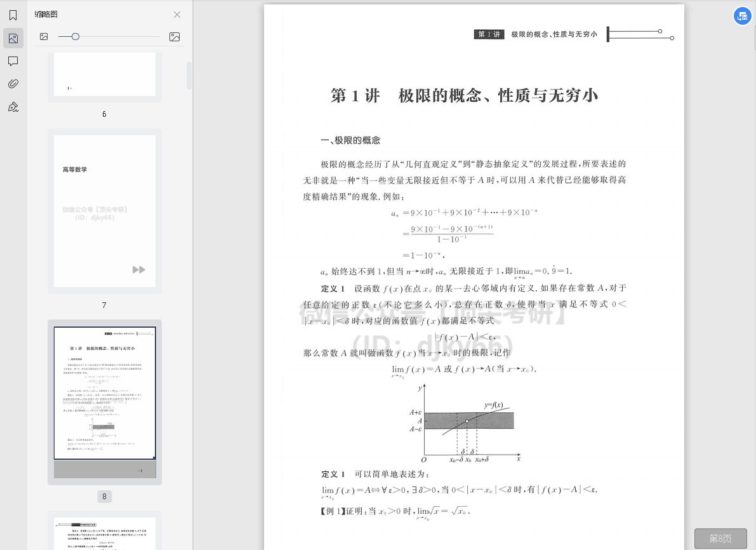
Task: Open the comments panel icon
Action: pyautogui.click(x=13, y=61)
